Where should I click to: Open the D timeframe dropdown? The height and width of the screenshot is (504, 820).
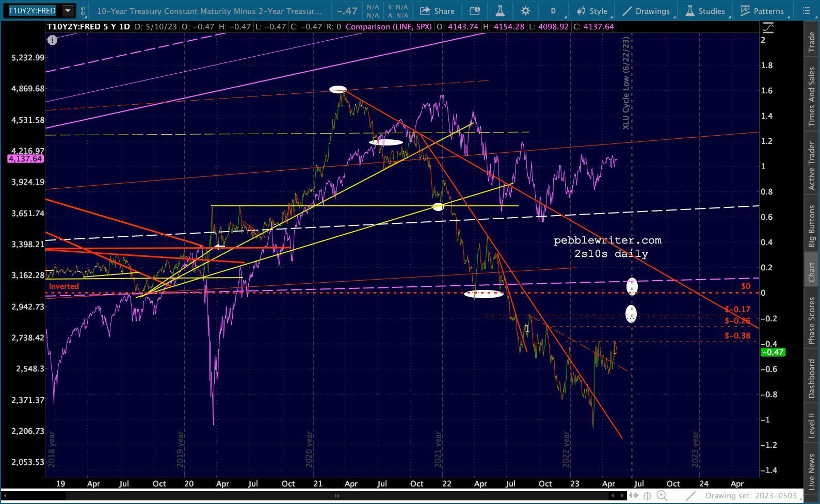click(554, 11)
